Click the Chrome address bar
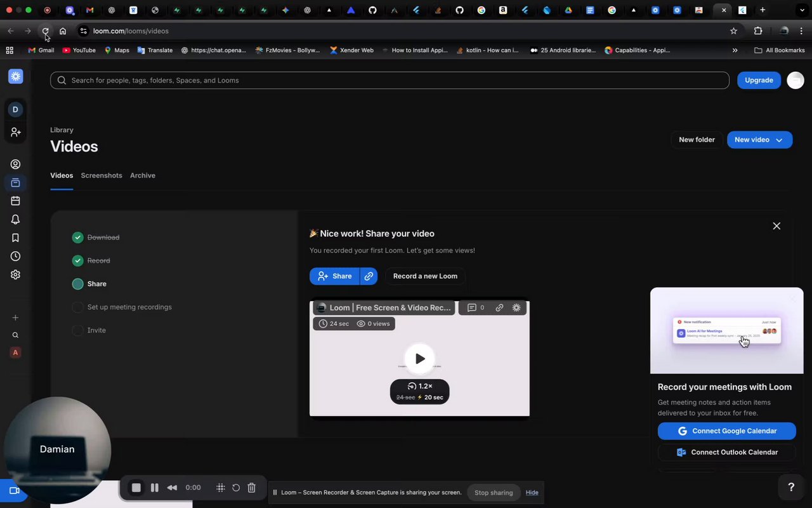Image resolution: width=812 pixels, height=508 pixels. [x=406, y=30]
